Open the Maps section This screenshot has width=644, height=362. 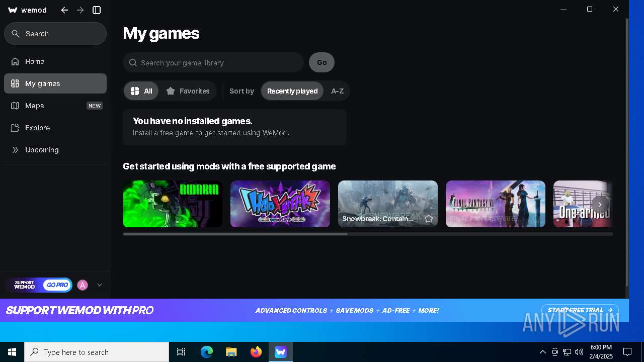tap(55, 106)
